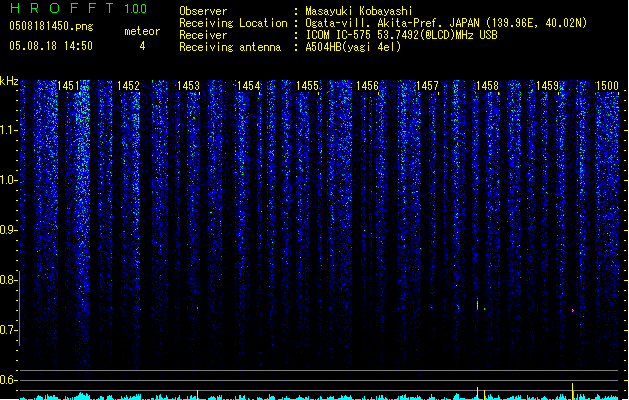Click the 1457 time marker

coord(428,86)
